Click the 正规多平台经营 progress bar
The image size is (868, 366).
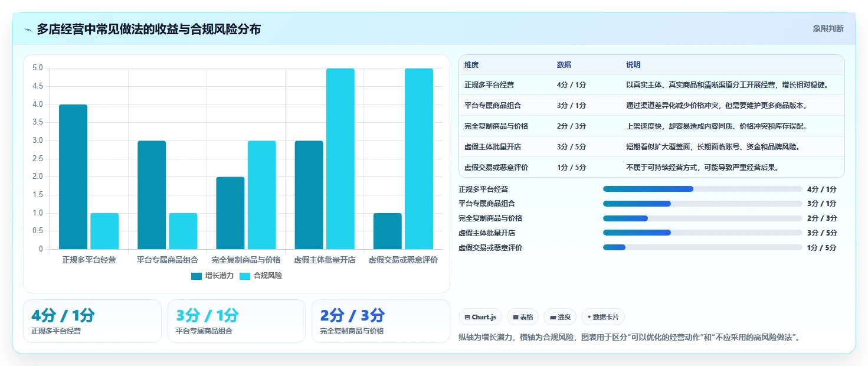[x=702, y=189]
